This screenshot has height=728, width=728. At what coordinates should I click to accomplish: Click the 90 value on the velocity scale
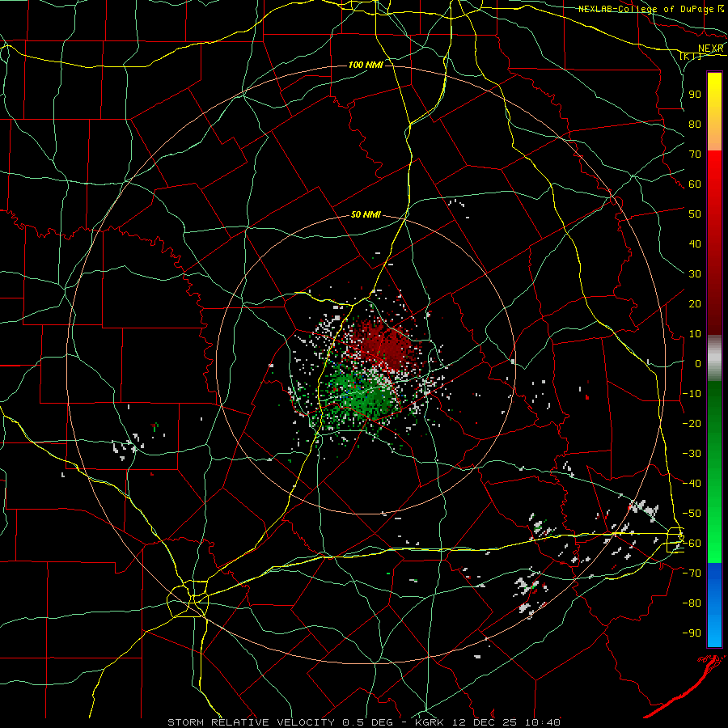click(x=695, y=95)
